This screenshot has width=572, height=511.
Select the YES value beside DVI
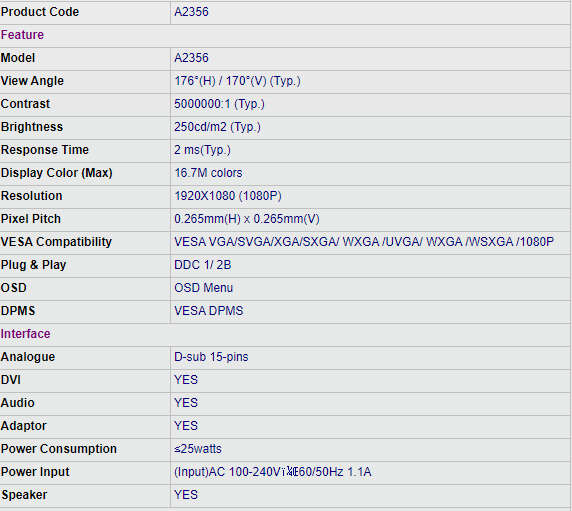coord(186,380)
